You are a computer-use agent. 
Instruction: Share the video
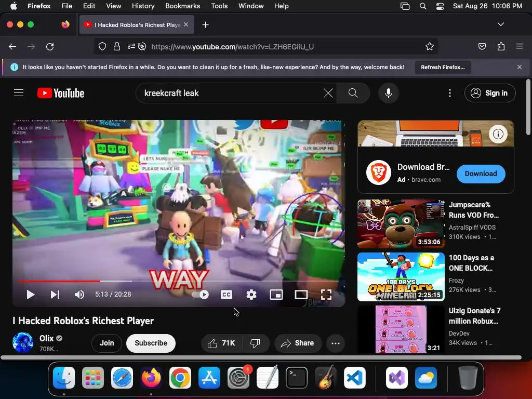(297, 343)
